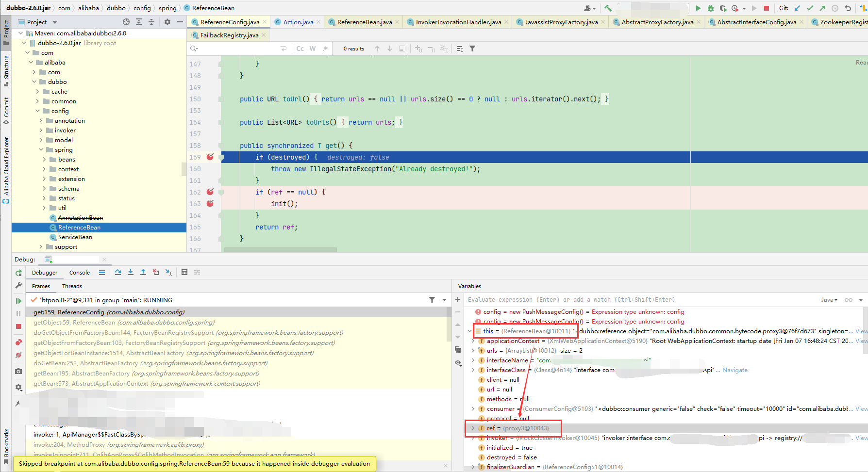Viewport: 868px width, 472px height.
Task: Expand the 'ref' variable node
Action: point(473,428)
